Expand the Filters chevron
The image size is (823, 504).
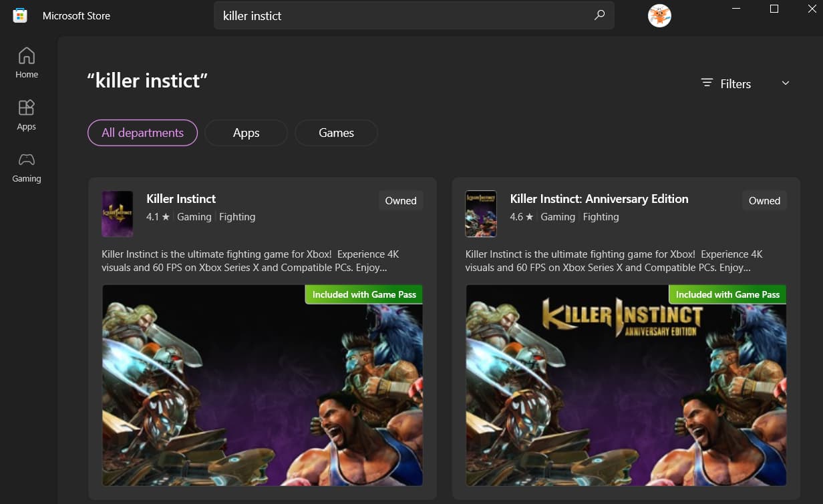point(786,83)
